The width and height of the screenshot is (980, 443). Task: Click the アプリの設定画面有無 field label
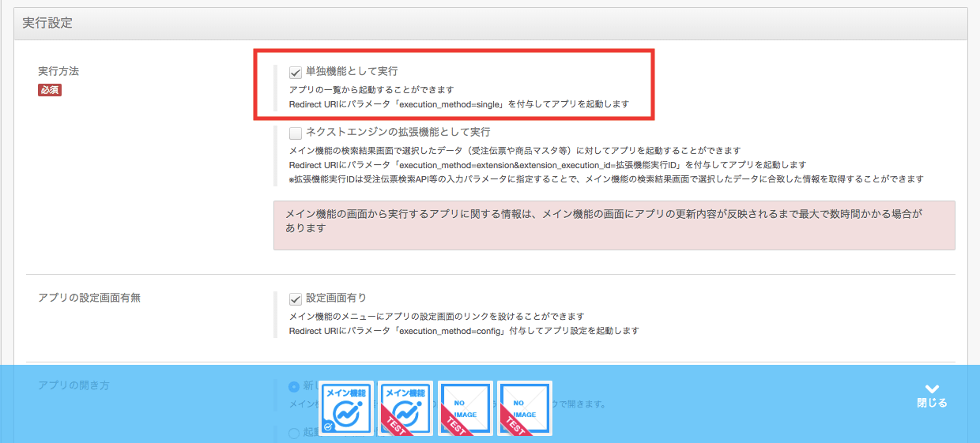[89, 298]
